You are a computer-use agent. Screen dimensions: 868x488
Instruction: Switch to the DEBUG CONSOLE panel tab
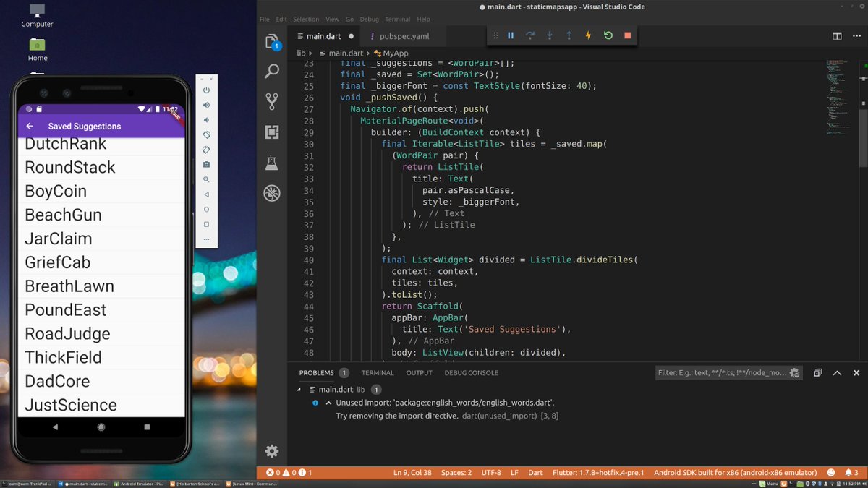[x=471, y=373]
